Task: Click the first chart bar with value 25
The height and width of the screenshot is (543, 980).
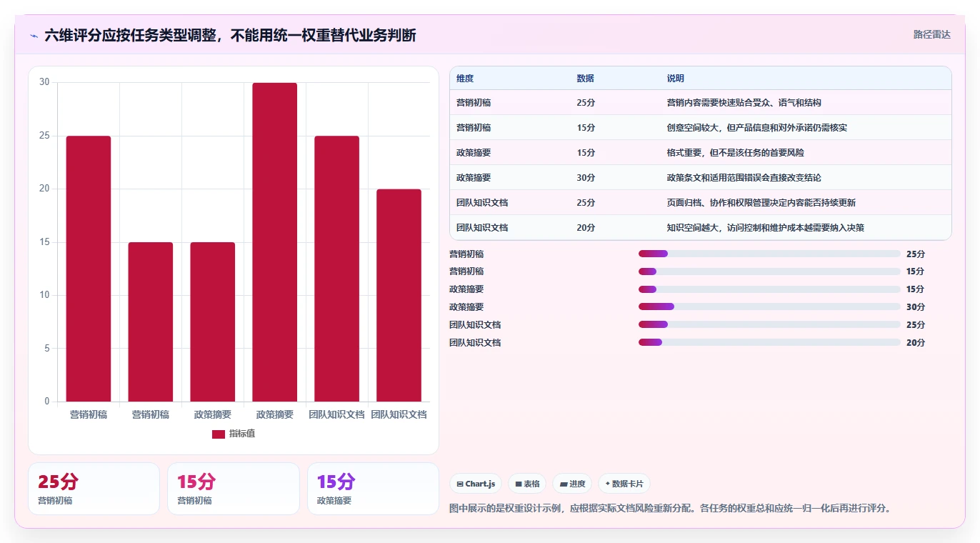Action: [x=89, y=269]
